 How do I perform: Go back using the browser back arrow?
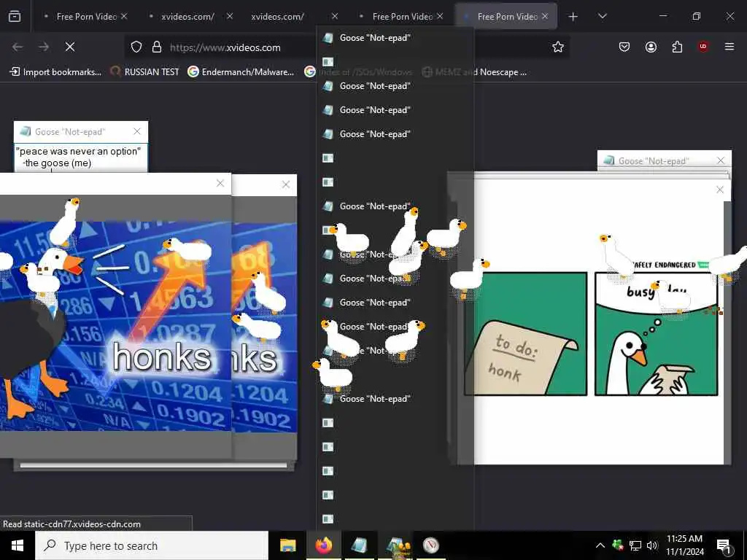click(x=18, y=47)
